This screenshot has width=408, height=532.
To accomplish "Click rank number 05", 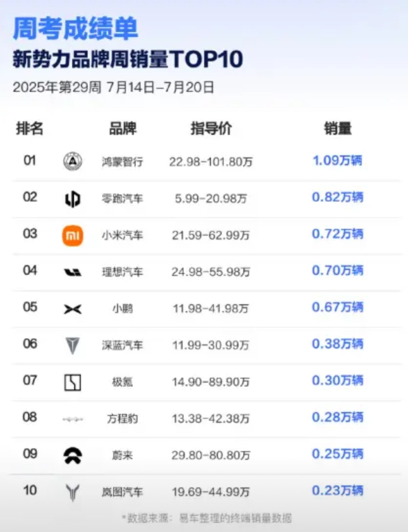I will coord(30,306).
